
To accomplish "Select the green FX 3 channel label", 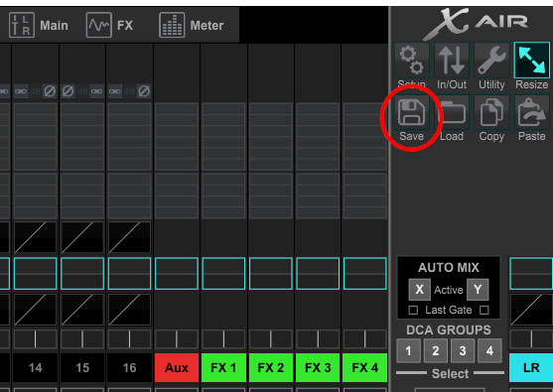I will coord(318,367).
